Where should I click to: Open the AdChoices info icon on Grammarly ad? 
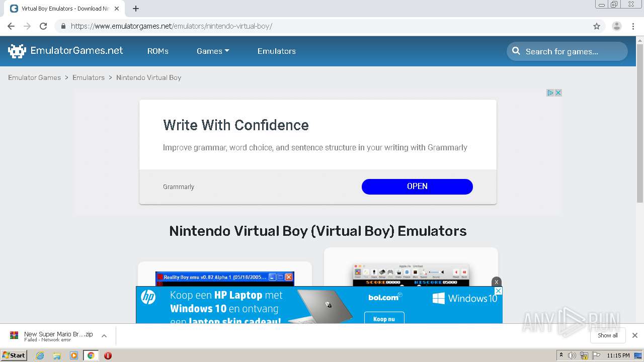coord(550,93)
